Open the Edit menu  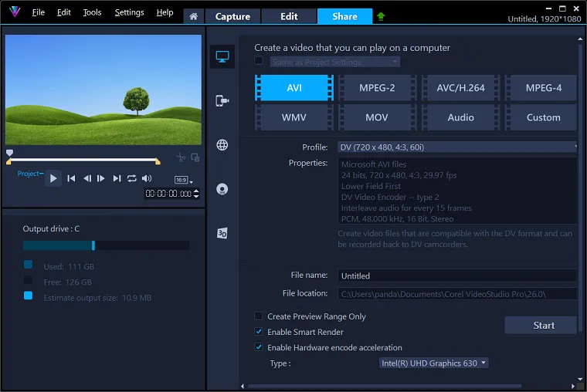coord(63,12)
